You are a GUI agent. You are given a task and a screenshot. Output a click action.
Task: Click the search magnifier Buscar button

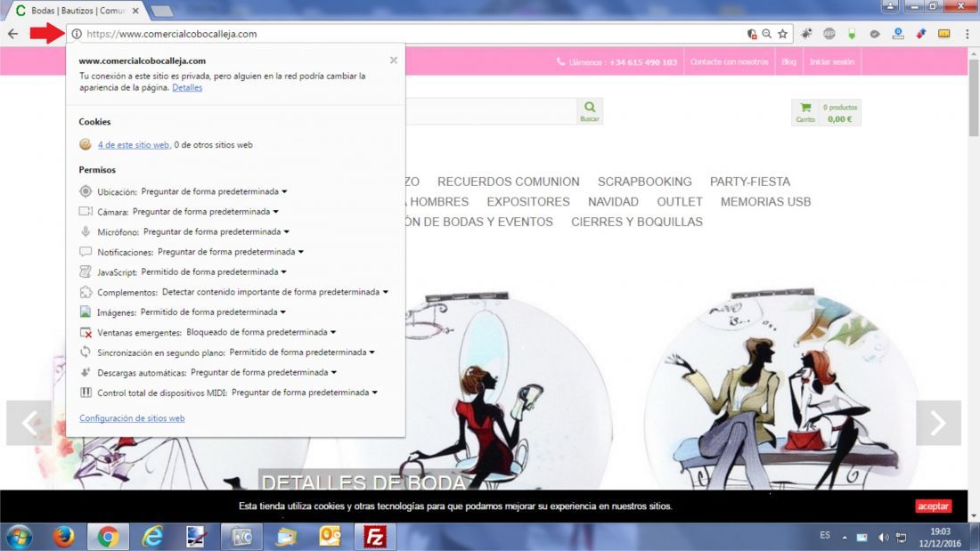(x=590, y=111)
